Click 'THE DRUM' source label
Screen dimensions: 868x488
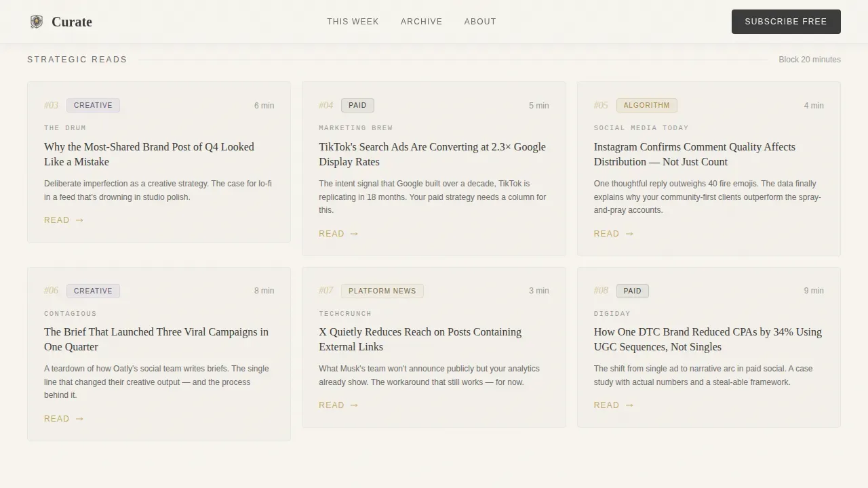tap(65, 128)
